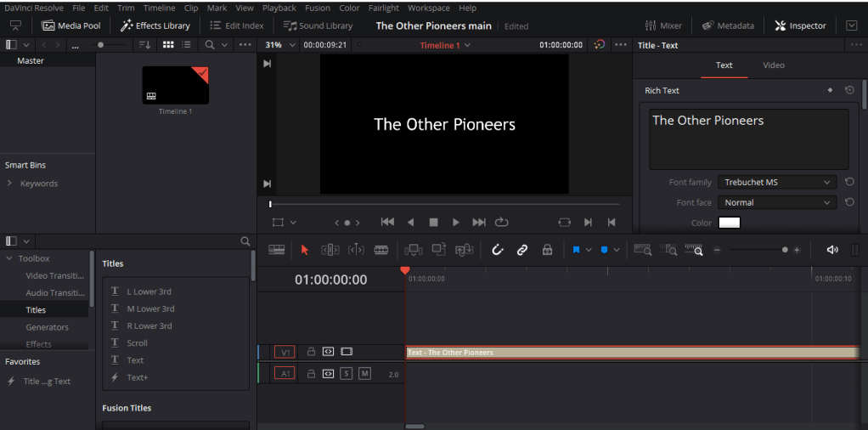The width and height of the screenshot is (868, 430).
Task: Toggle the lock on video track V1
Action: 311,352
